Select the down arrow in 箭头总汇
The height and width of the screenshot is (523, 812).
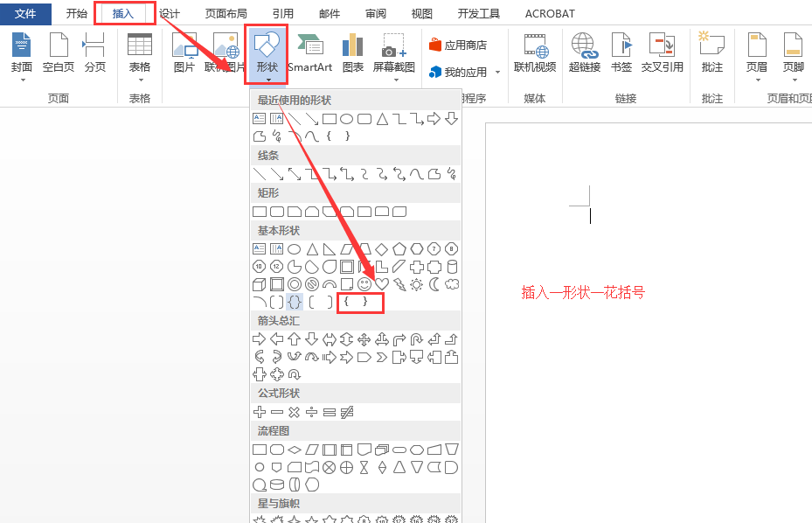click(312, 339)
